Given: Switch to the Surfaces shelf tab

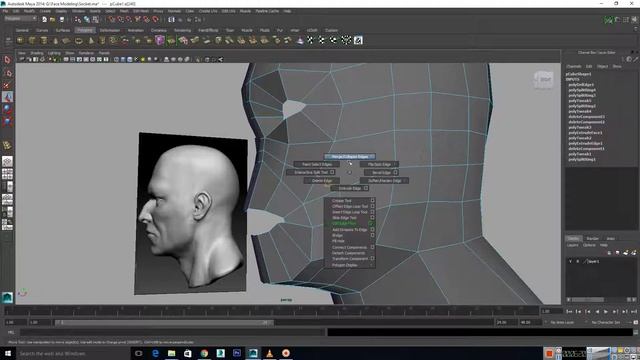Looking at the screenshot, I should pyautogui.click(x=62, y=30).
